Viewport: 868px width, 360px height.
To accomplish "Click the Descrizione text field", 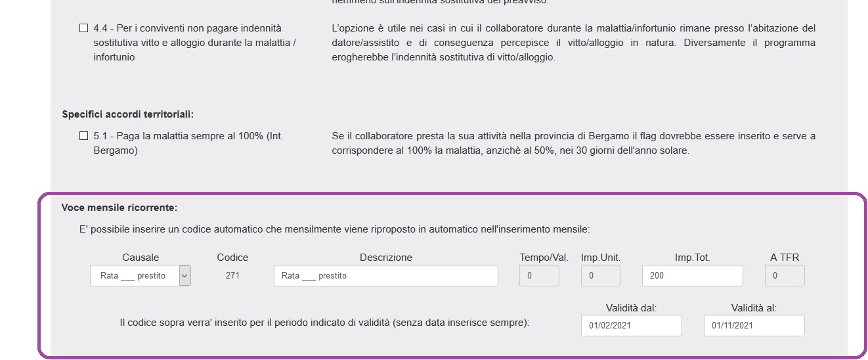I will pos(385,276).
